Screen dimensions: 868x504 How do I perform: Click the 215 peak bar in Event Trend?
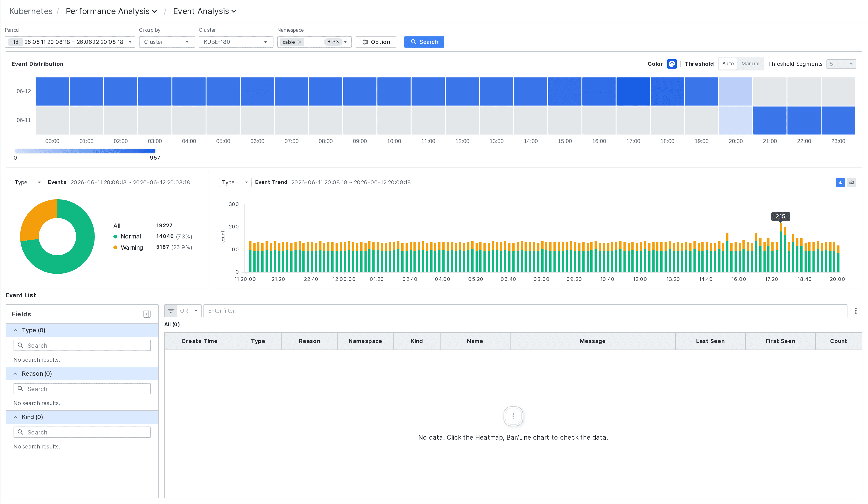[781, 248]
